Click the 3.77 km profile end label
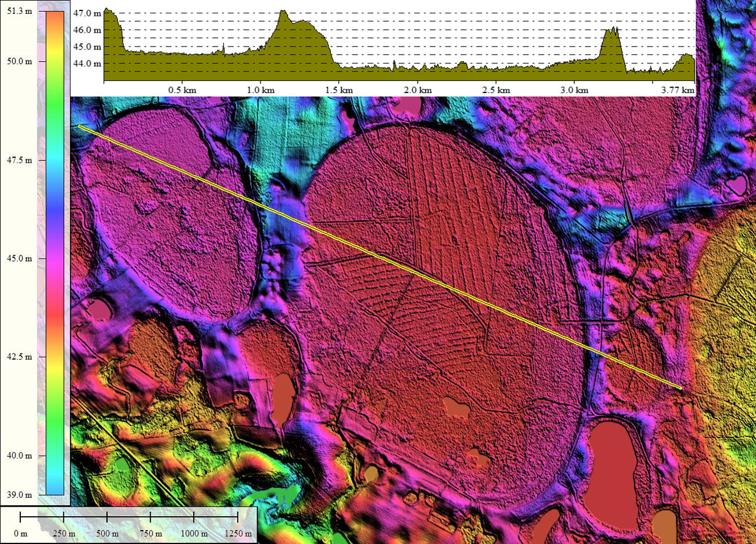Screen dimensions: 756x544 (679, 90)
